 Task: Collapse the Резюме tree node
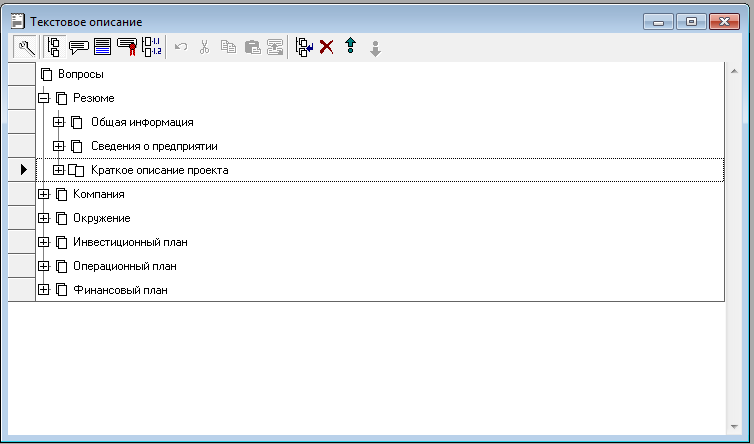point(44,98)
